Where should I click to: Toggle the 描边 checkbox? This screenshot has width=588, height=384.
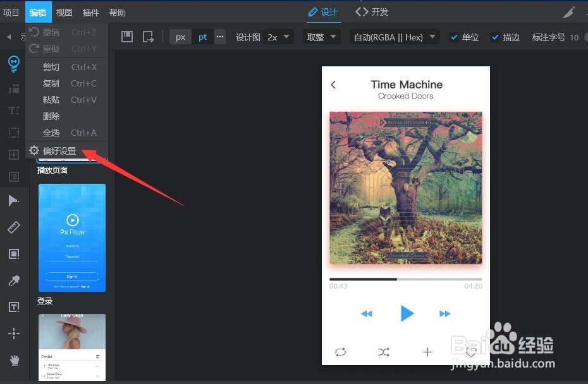[495, 37]
